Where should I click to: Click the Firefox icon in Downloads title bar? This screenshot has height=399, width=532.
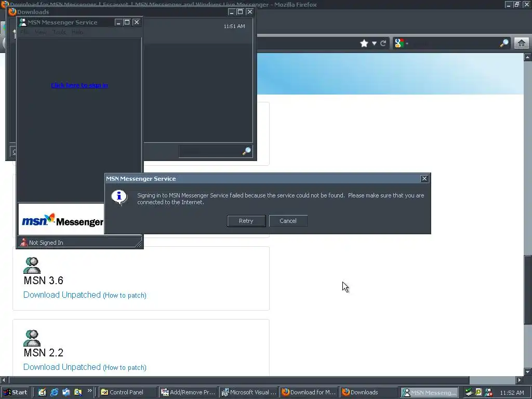(x=12, y=11)
